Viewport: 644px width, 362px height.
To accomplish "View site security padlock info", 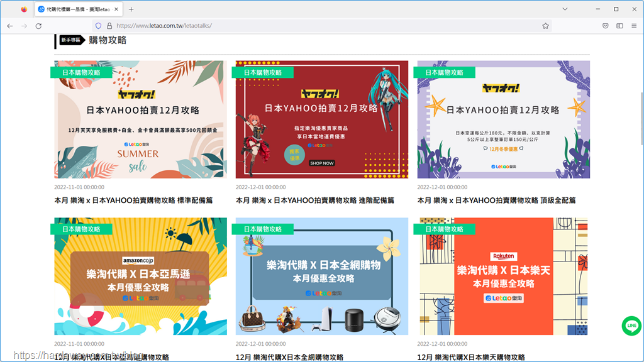I will [x=109, y=26].
